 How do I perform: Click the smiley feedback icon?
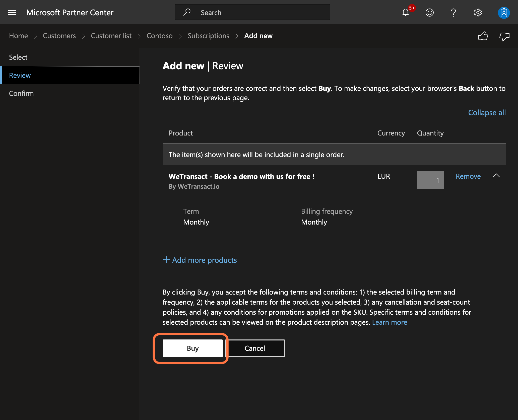click(x=430, y=13)
